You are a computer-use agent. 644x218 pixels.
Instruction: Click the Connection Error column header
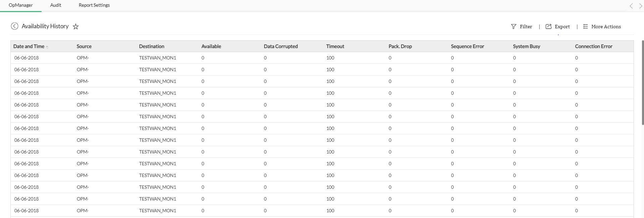(593, 46)
